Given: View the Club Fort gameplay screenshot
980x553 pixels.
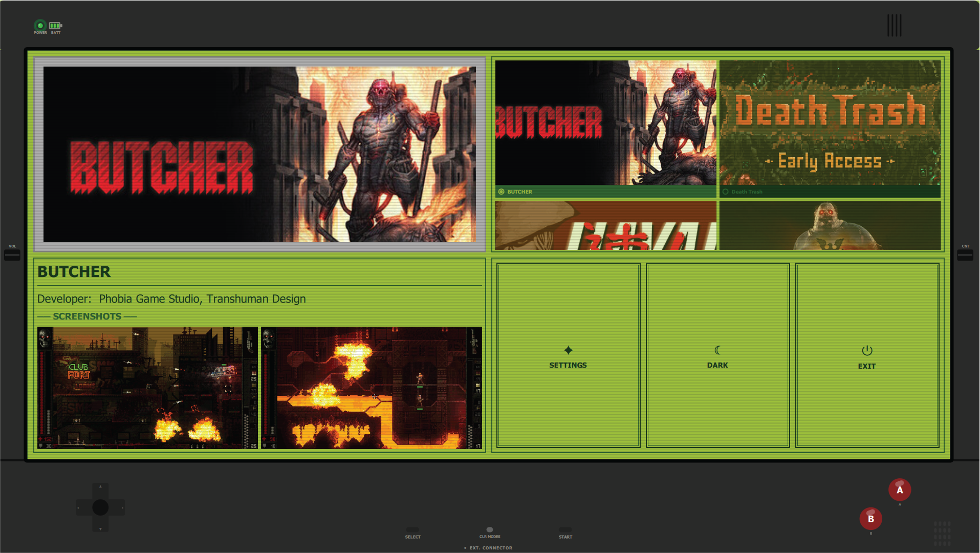Looking at the screenshot, I should (147, 388).
